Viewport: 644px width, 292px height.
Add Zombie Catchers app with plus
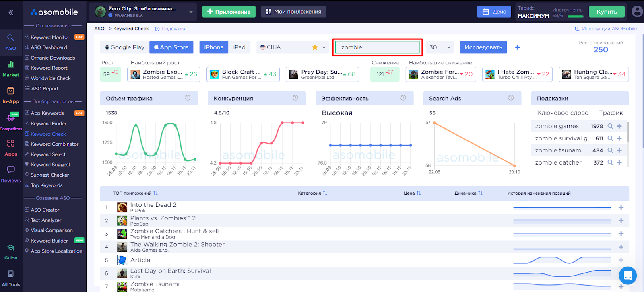pos(621,234)
